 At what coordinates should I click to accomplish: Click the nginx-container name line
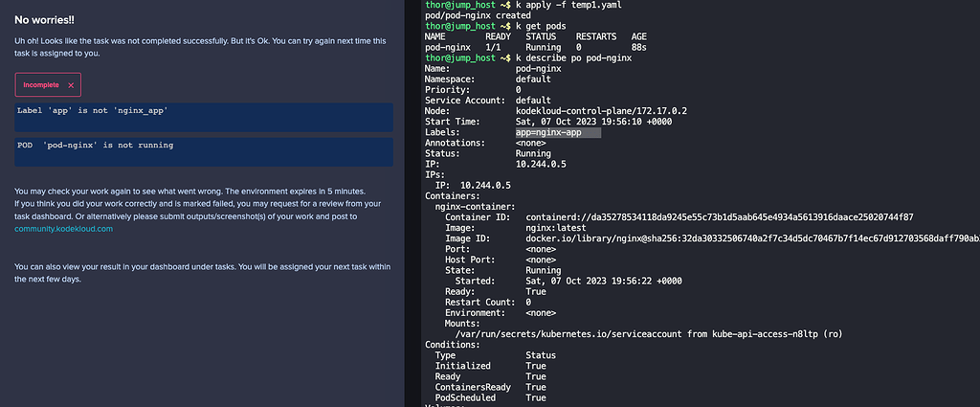click(476, 206)
